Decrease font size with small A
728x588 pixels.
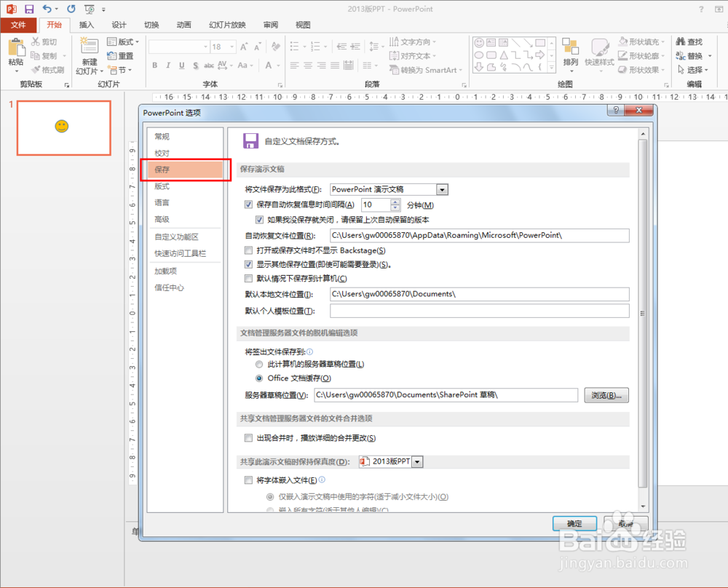(258, 47)
